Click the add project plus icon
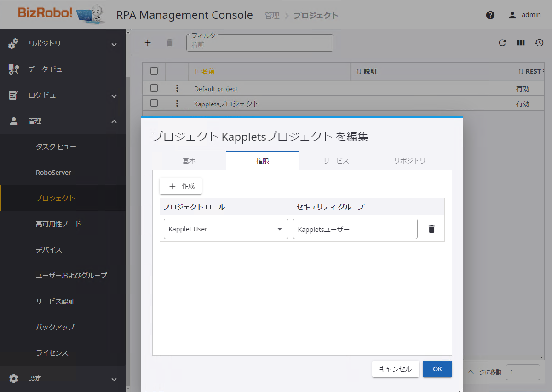 pyautogui.click(x=148, y=43)
